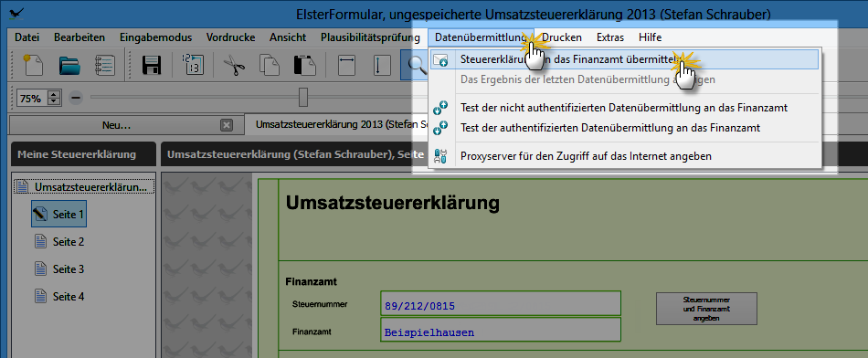The width and height of the screenshot is (868, 358).
Task: Click the 75% zoom value field
Action: (32, 99)
